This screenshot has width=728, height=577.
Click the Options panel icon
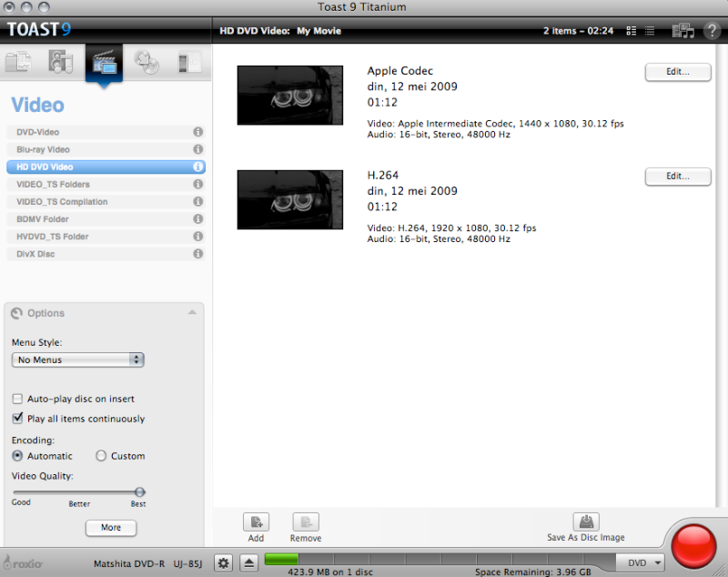click(16, 313)
